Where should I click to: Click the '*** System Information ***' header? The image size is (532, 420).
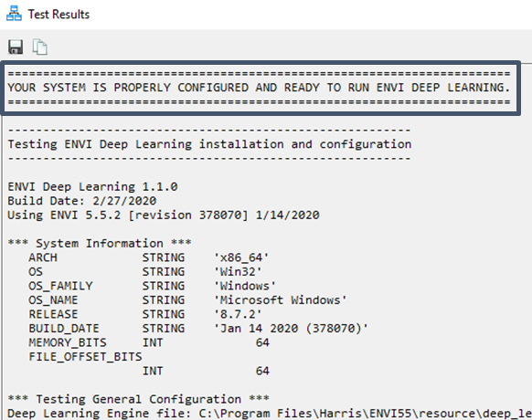[100, 244]
